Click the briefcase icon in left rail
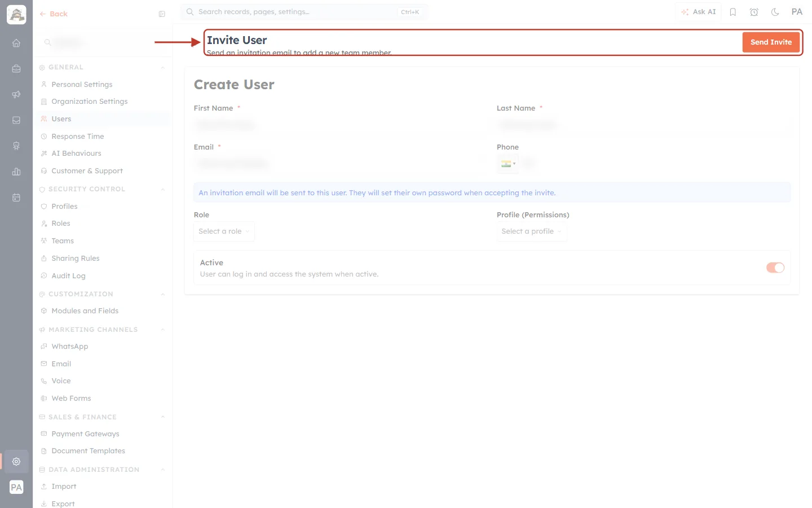The width and height of the screenshot is (812, 508). tap(16, 69)
